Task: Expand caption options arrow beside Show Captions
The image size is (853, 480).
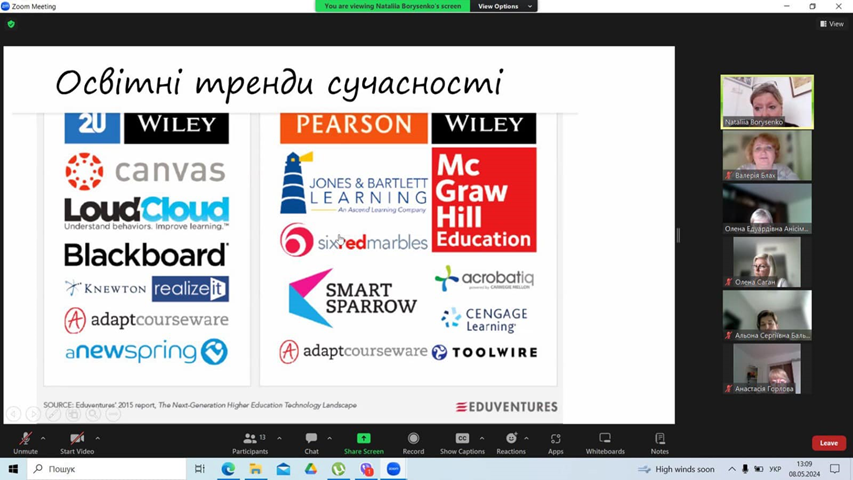Action: (x=481, y=438)
